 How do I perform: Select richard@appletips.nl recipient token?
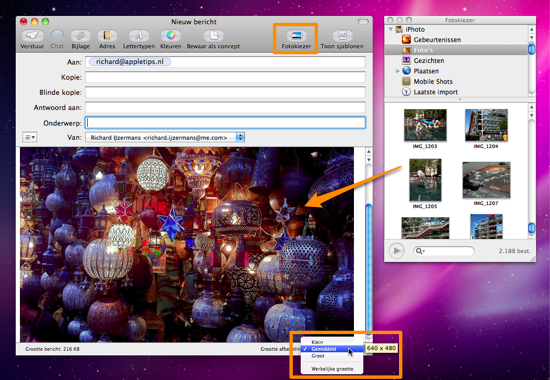click(130, 62)
